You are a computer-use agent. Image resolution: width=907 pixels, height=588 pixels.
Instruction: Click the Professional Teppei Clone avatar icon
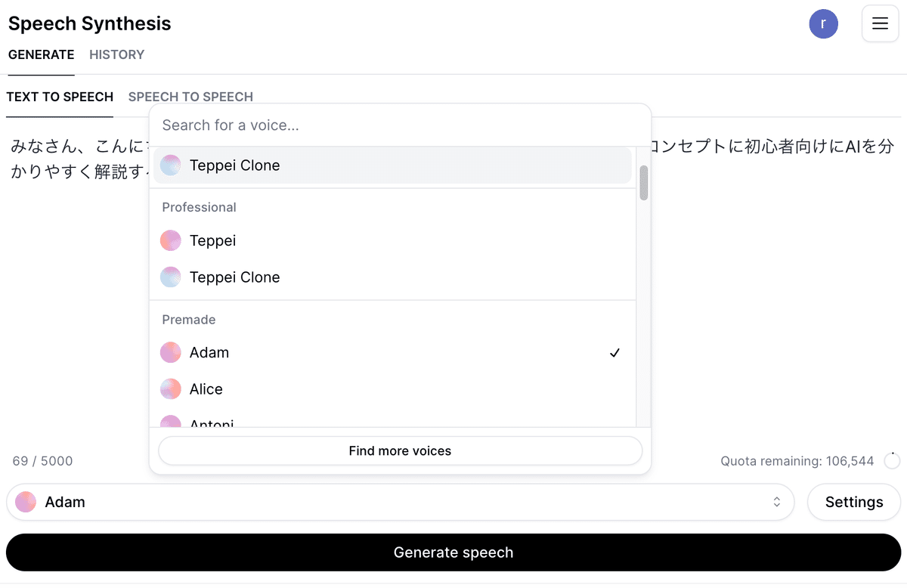pyautogui.click(x=171, y=277)
